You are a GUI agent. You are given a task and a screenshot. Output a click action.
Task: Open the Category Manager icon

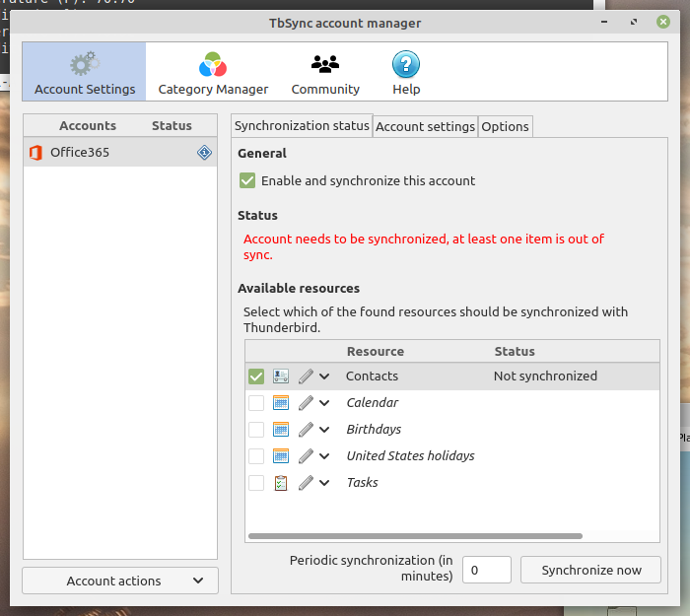(x=213, y=65)
